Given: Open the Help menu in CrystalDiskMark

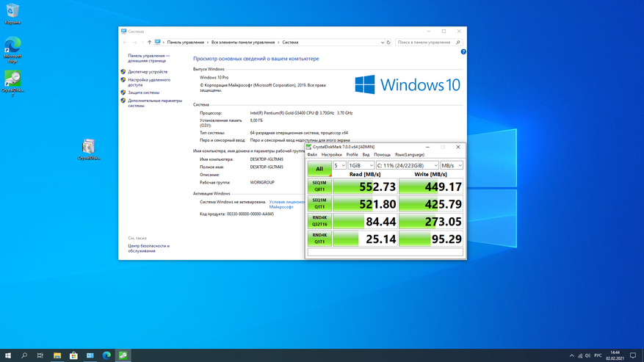Looking at the screenshot, I should coord(382,155).
